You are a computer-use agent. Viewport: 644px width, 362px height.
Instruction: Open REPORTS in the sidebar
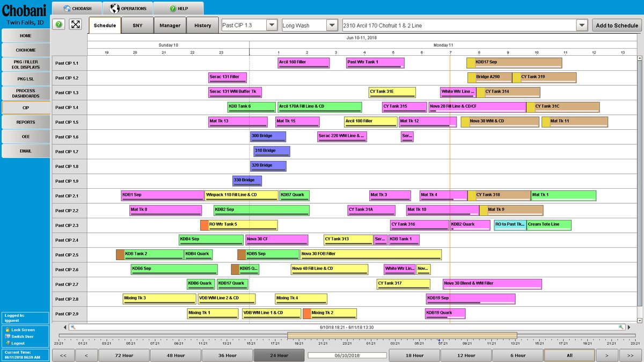pyautogui.click(x=26, y=122)
